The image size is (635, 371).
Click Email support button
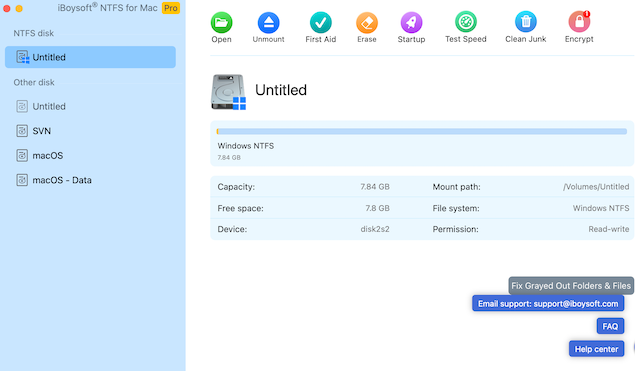(548, 304)
